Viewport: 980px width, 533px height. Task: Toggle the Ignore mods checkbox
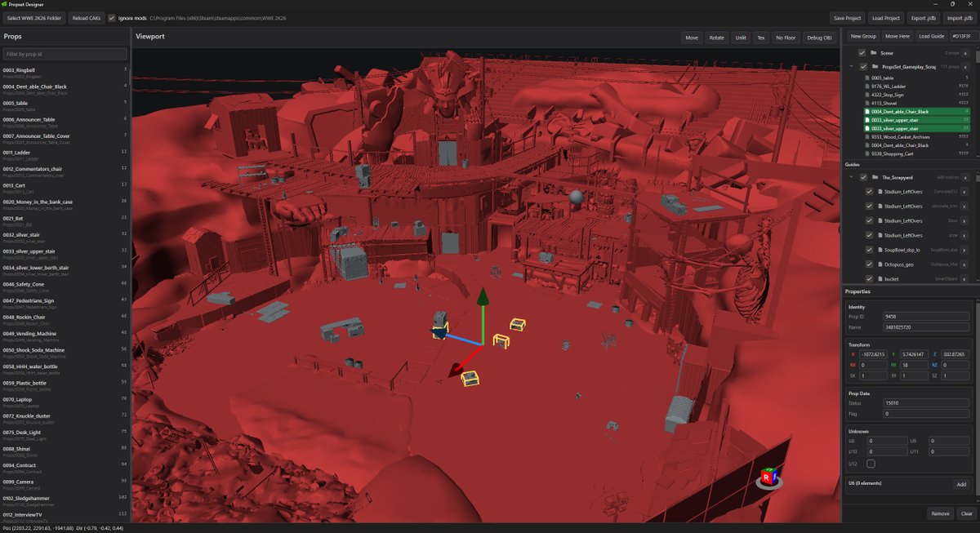coord(112,17)
